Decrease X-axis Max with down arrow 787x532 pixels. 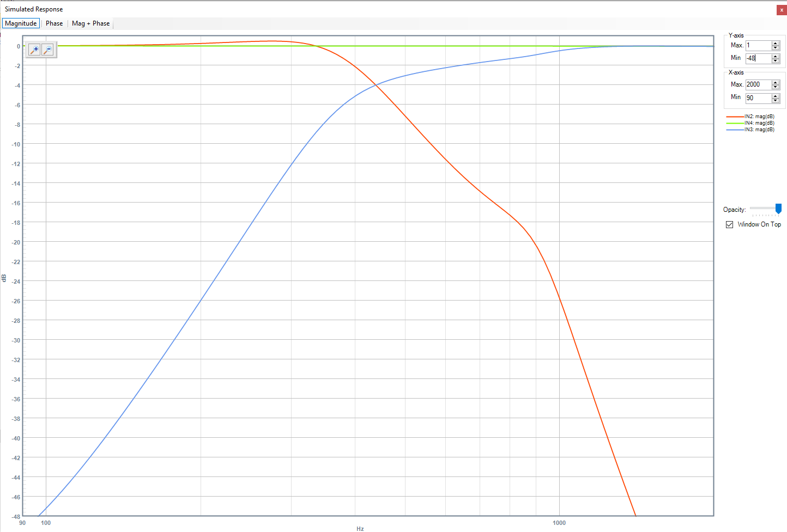(x=776, y=87)
